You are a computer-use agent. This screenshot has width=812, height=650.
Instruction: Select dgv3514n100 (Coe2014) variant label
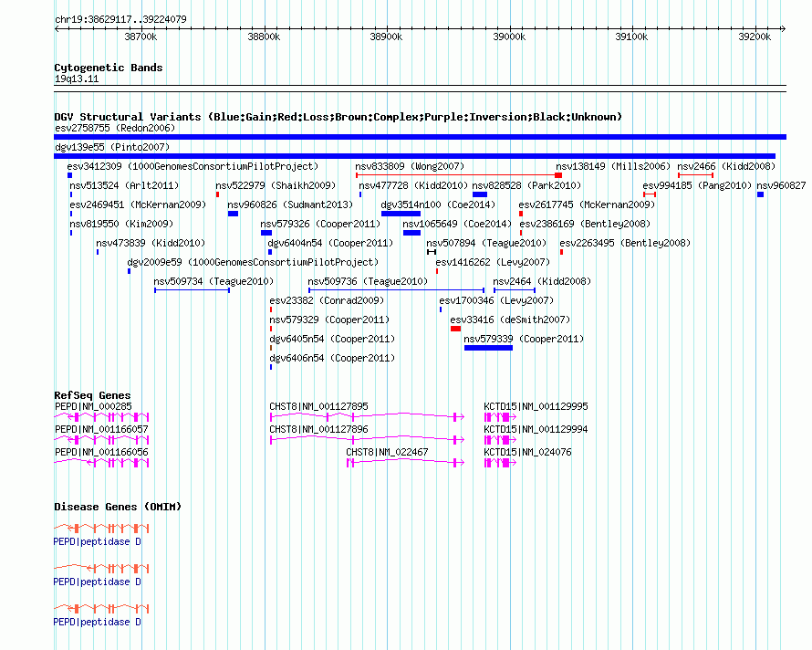pos(438,204)
